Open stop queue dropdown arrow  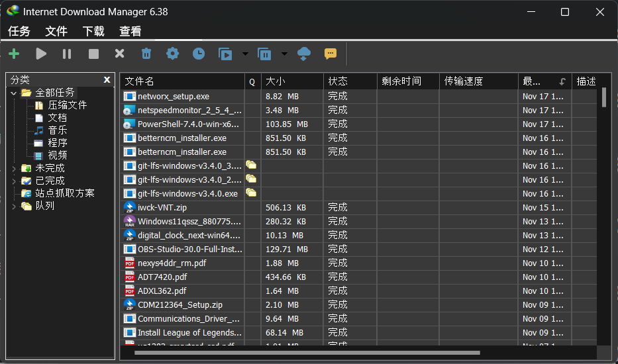284,54
